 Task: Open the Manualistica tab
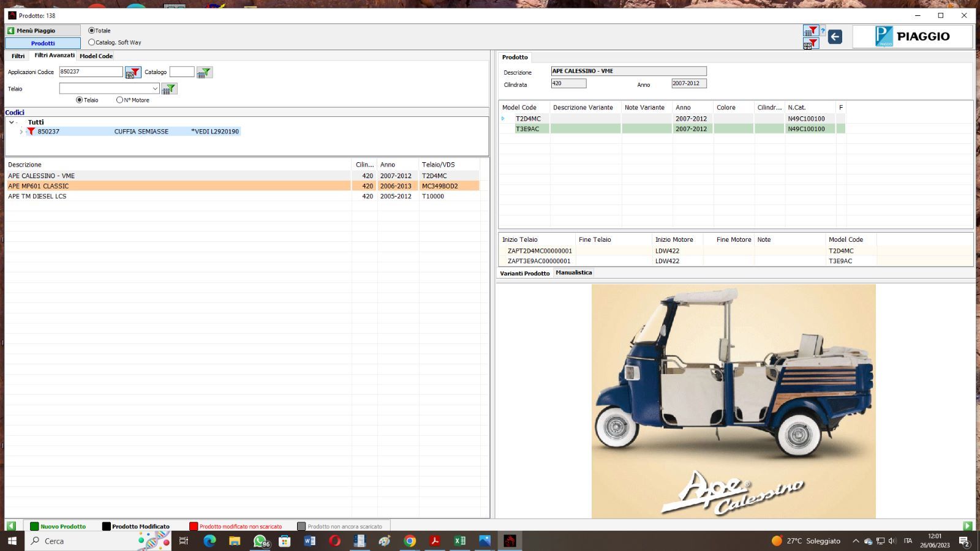[573, 272]
